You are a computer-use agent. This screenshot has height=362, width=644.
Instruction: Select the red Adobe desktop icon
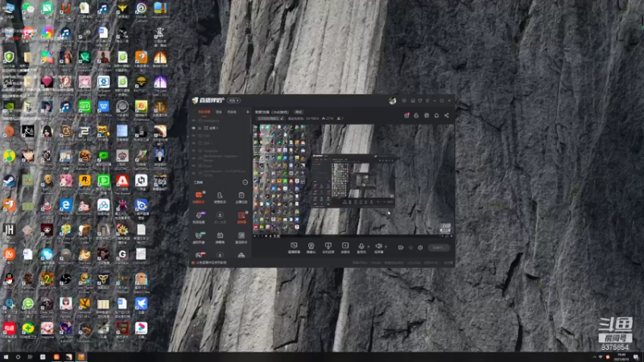coord(122,180)
